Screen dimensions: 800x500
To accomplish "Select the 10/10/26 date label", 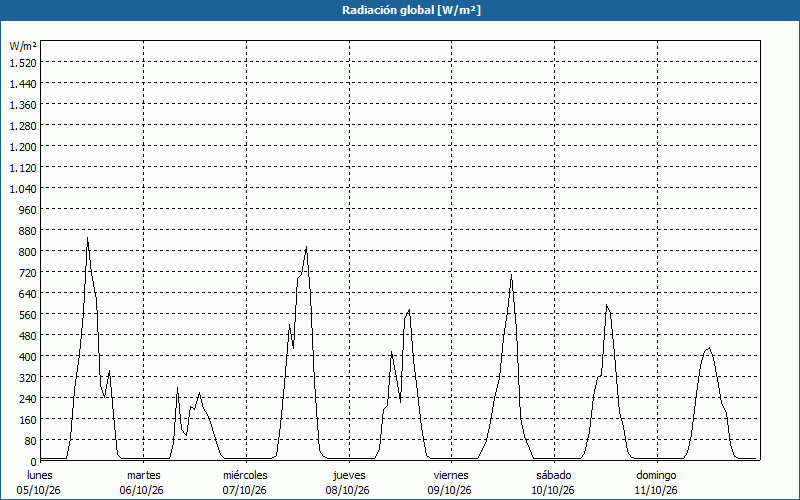I will [553, 491].
